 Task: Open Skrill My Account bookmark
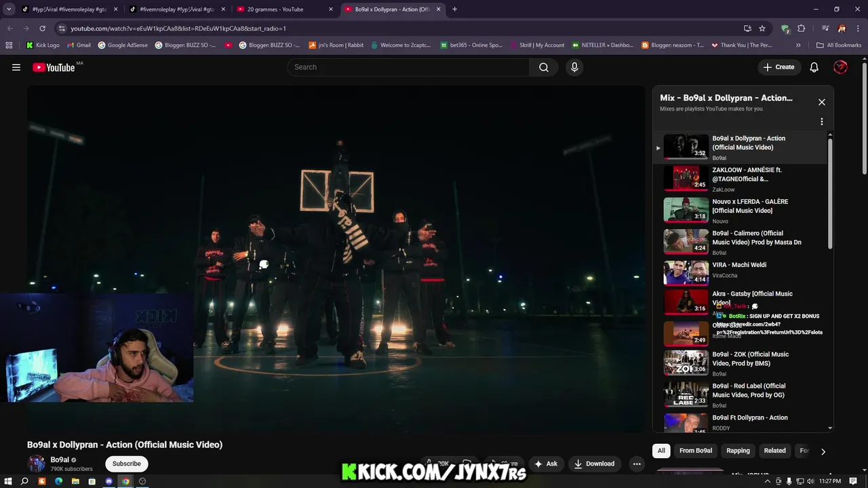click(x=536, y=45)
